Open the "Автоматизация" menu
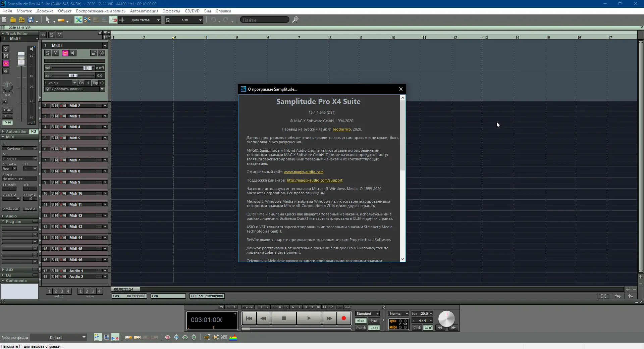Image resolution: width=644 pixels, height=349 pixels. pyautogui.click(x=144, y=11)
